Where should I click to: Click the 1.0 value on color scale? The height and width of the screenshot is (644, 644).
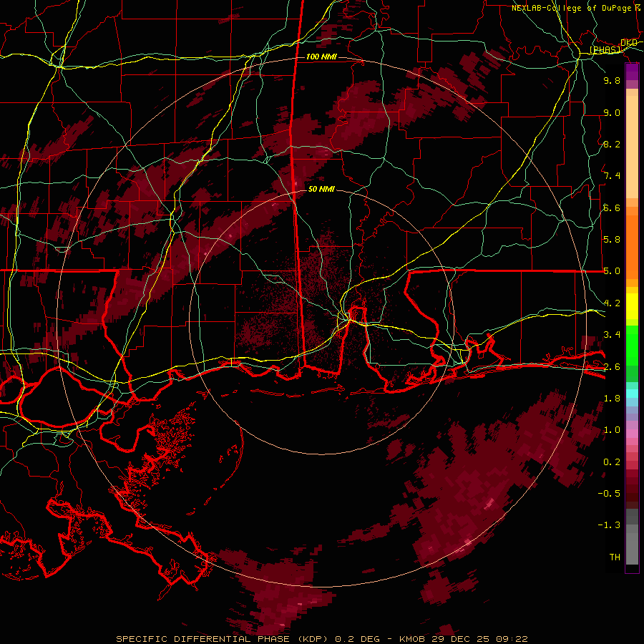pyautogui.click(x=612, y=430)
